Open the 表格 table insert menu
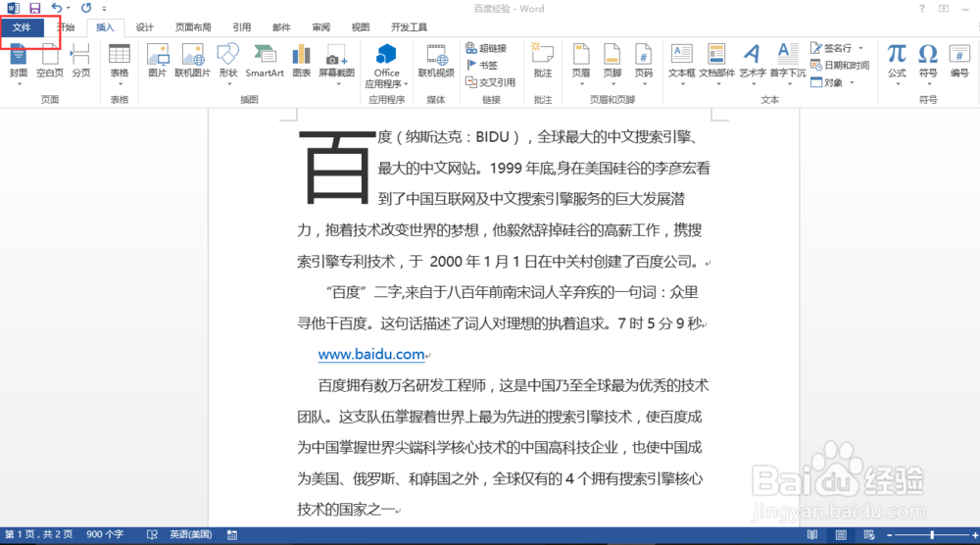 (x=120, y=63)
